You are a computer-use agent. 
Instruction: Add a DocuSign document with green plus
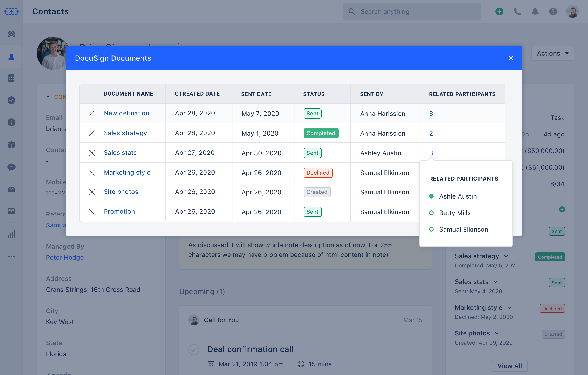click(562, 209)
